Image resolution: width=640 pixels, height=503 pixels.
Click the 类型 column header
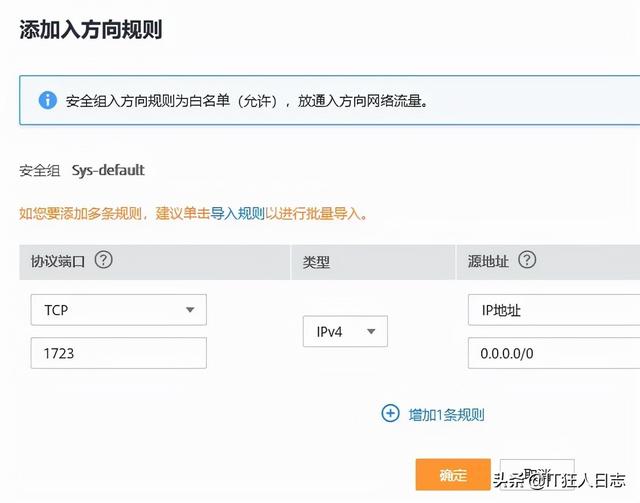coord(316,262)
